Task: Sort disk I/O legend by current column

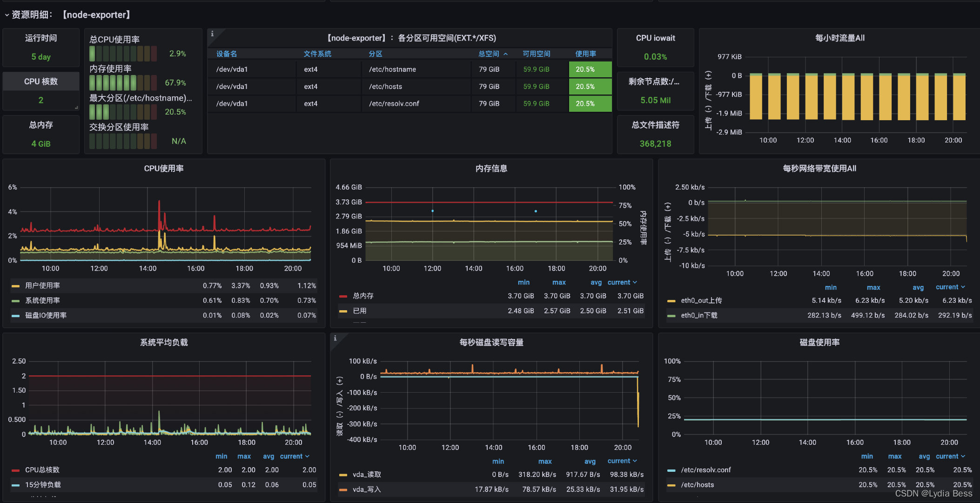Action: (x=622, y=461)
